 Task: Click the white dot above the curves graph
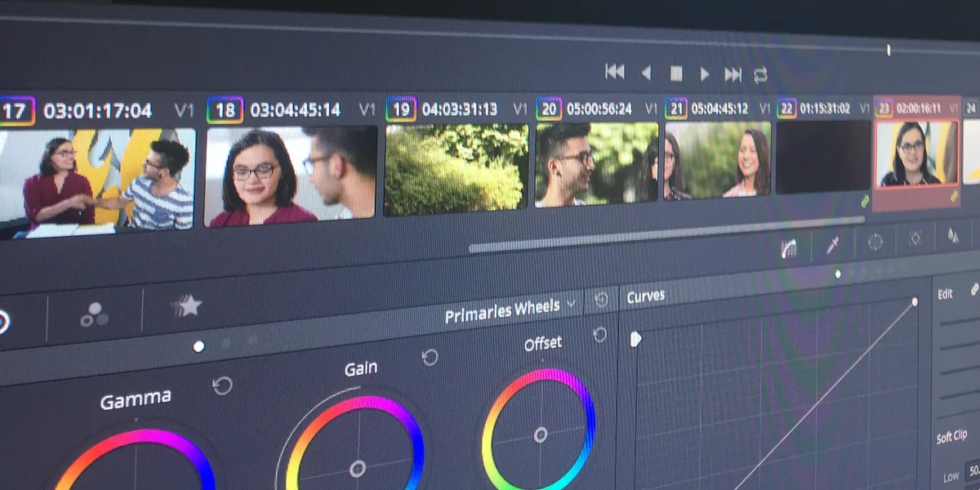pyautogui.click(x=837, y=274)
